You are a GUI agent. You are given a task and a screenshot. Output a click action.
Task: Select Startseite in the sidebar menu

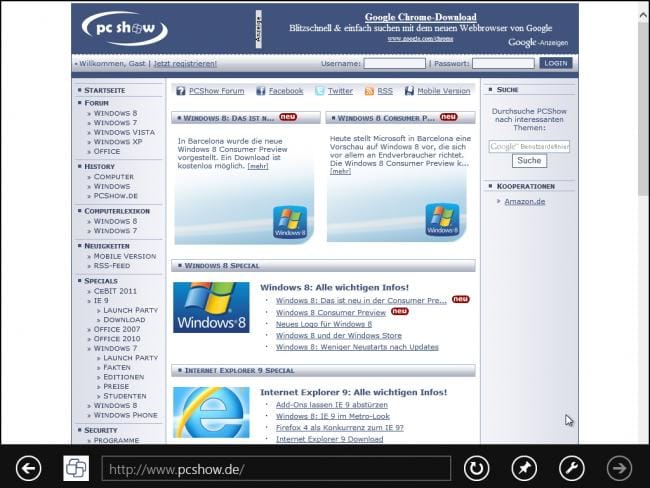[x=104, y=90]
